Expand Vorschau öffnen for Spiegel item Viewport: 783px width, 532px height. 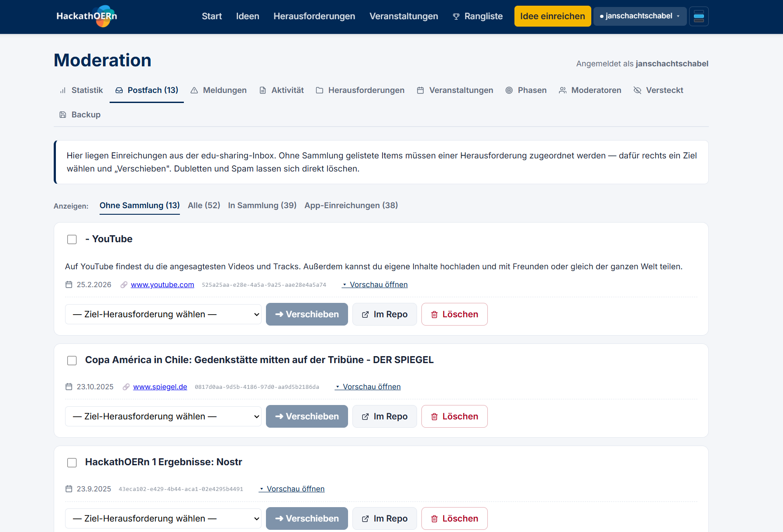point(368,387)
